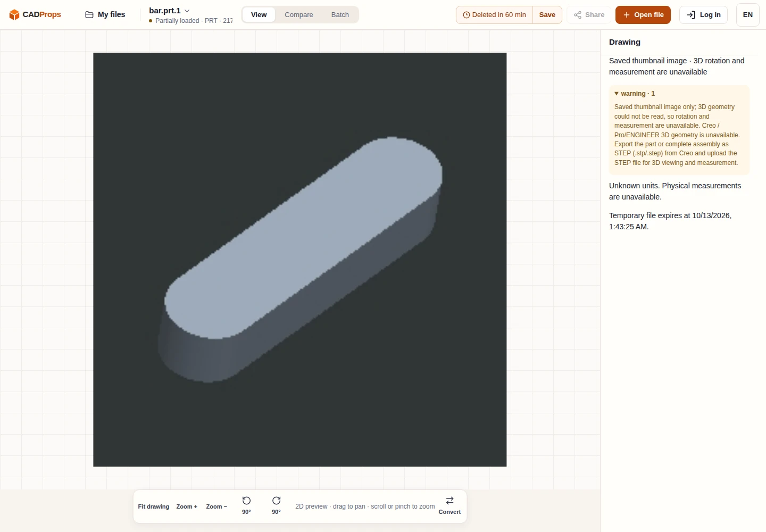Click the CADProps cube logo icon
This screenshot has height=532, width=766.
tap(14, 15)
